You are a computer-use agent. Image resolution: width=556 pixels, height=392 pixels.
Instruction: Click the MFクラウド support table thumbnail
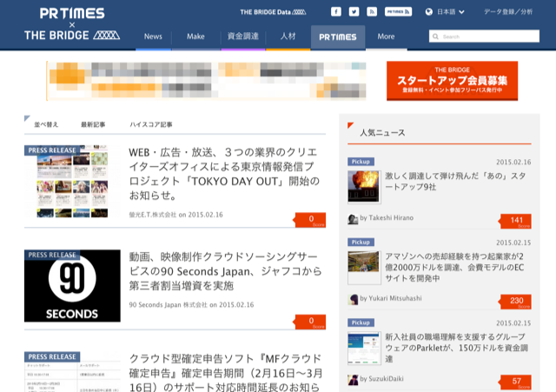pos(72,372)
